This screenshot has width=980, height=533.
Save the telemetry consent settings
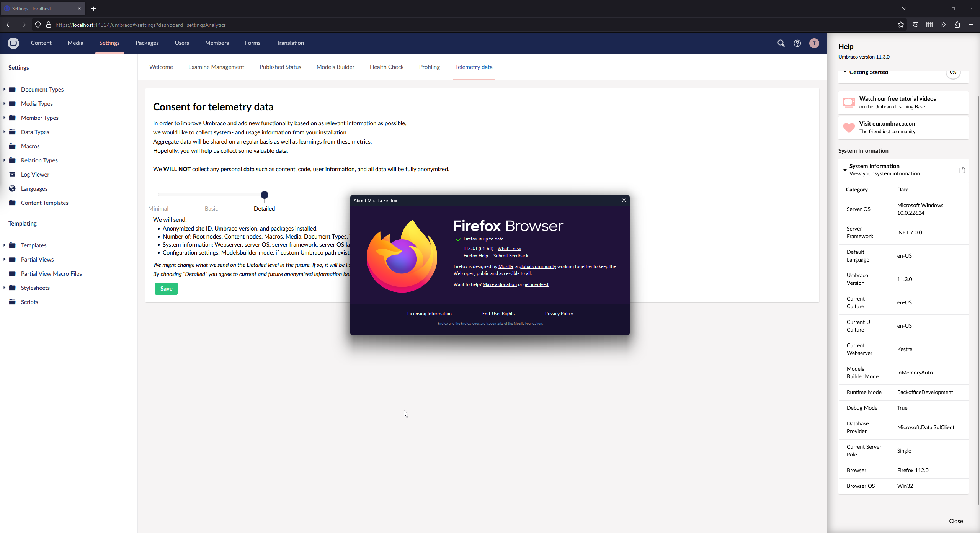tap(166, 288)
